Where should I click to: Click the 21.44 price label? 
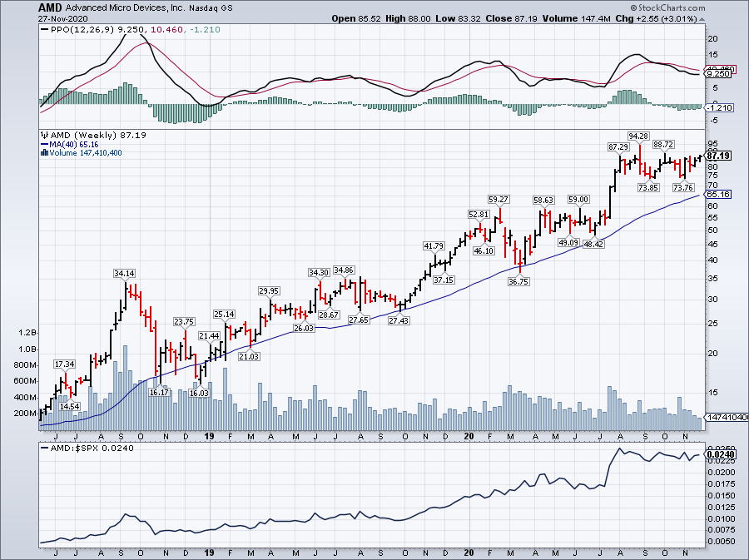coord(209,336)
